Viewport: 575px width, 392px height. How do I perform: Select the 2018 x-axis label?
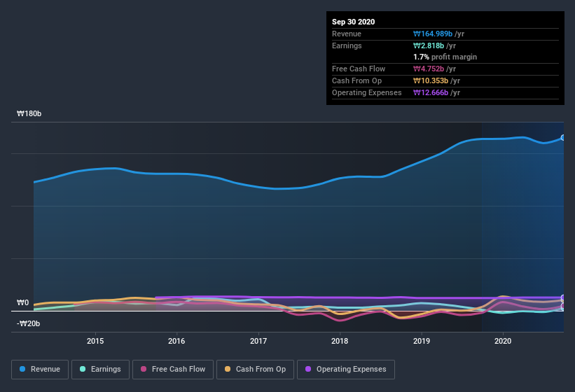point(340,341)
